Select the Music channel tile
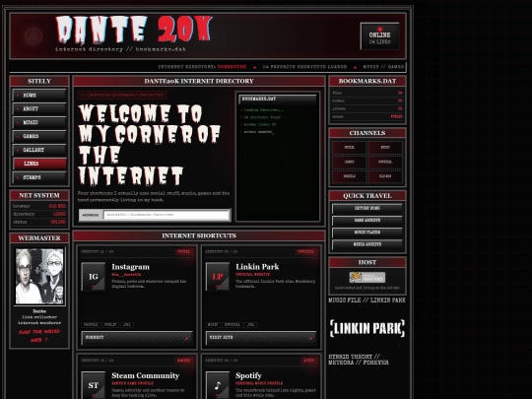This screenshot has width=532, height=399. click(x=385, y=148)
